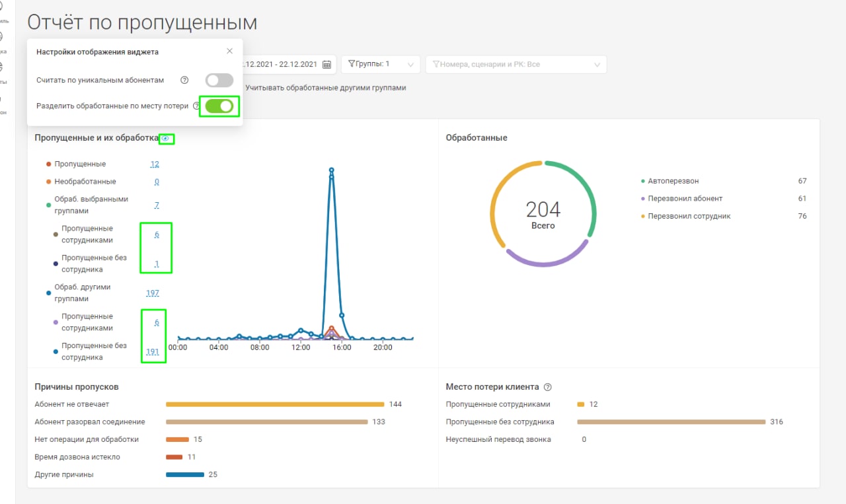
Task: Click the value '61' next to Перезвонил абонент
Action: click(x=802, y=198)
